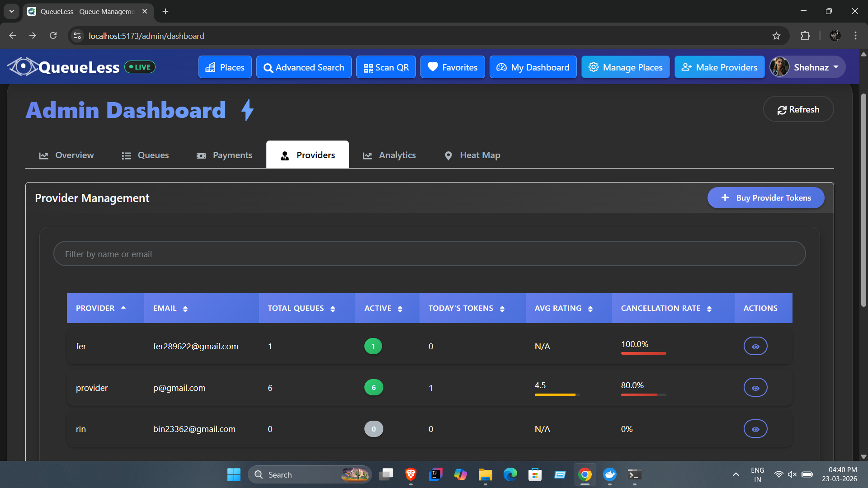Click the QueueLess eye logo
The image size is (868, 488).
22,67
